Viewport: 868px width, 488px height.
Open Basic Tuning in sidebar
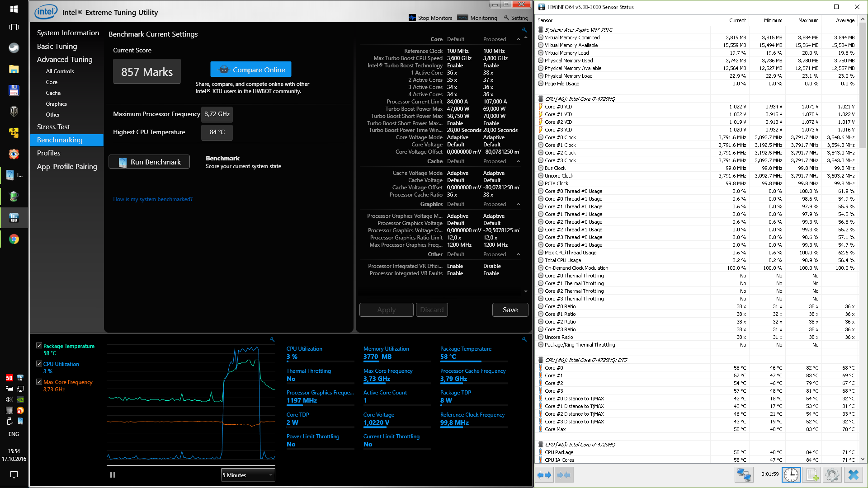pyautogui.click(x=57, y=46)
